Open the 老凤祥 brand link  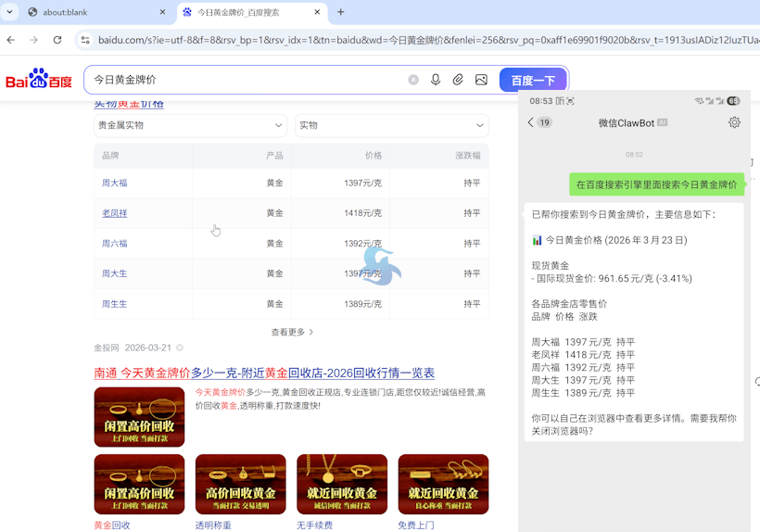coord(114,213)
